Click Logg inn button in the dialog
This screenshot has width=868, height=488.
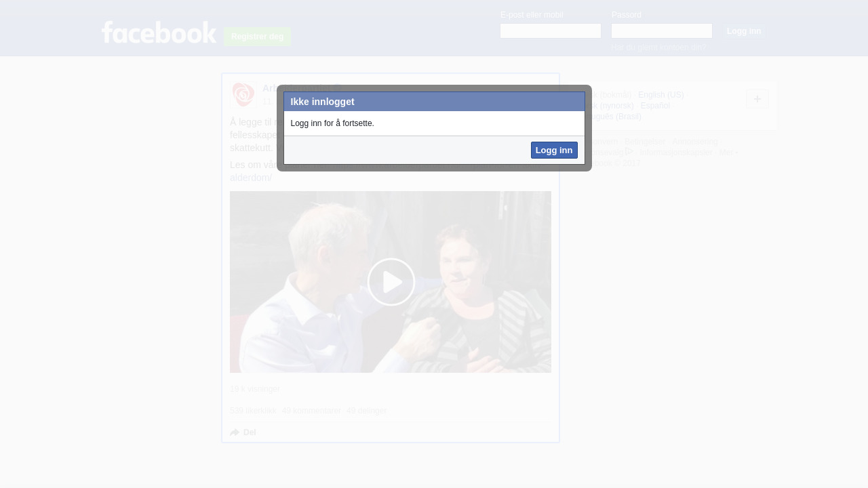tap(553, 150)
